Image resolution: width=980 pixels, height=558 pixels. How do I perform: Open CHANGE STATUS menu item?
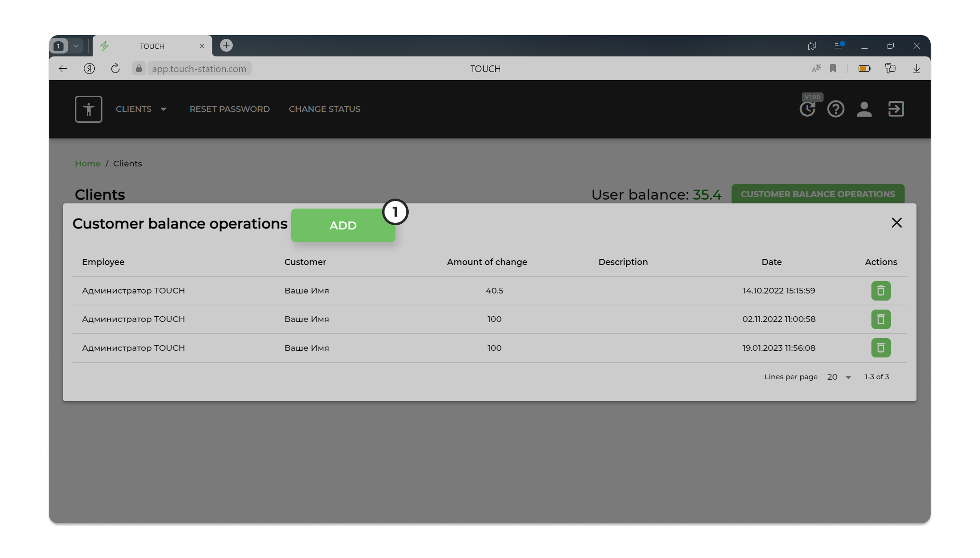coord(325,109)
